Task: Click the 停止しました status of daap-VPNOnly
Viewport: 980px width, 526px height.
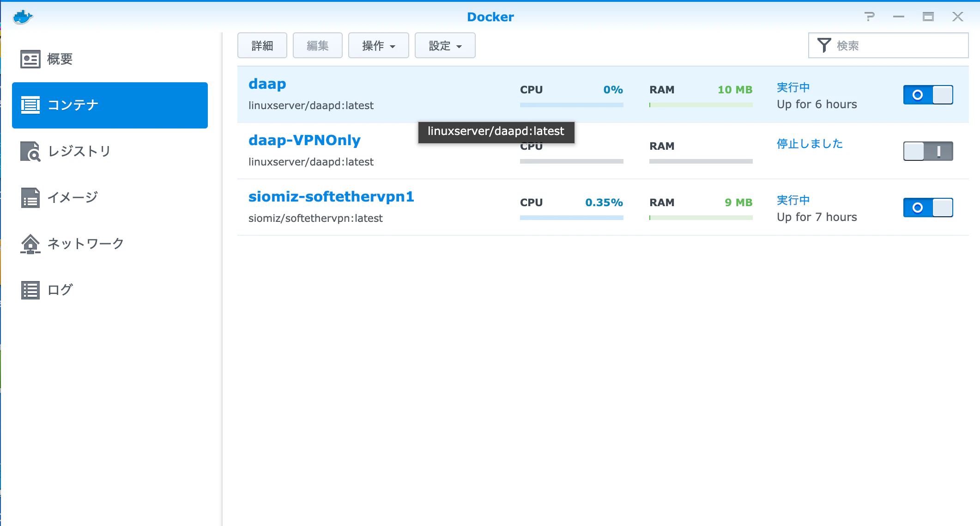Action: click(810, 144)
